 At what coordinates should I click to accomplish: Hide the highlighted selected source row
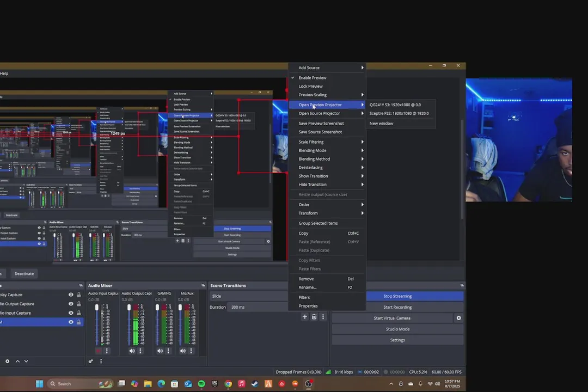point(71,322)
